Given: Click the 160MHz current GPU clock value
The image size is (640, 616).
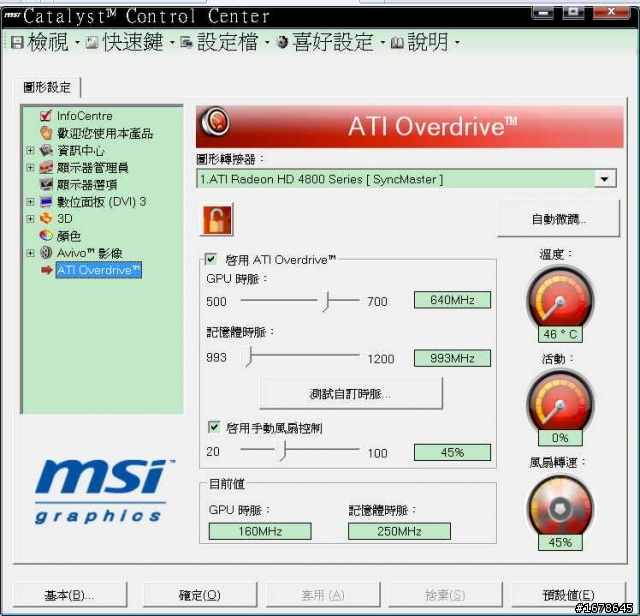Looking at the screenshot, I should pyautogui.click(x=260, y=531).
